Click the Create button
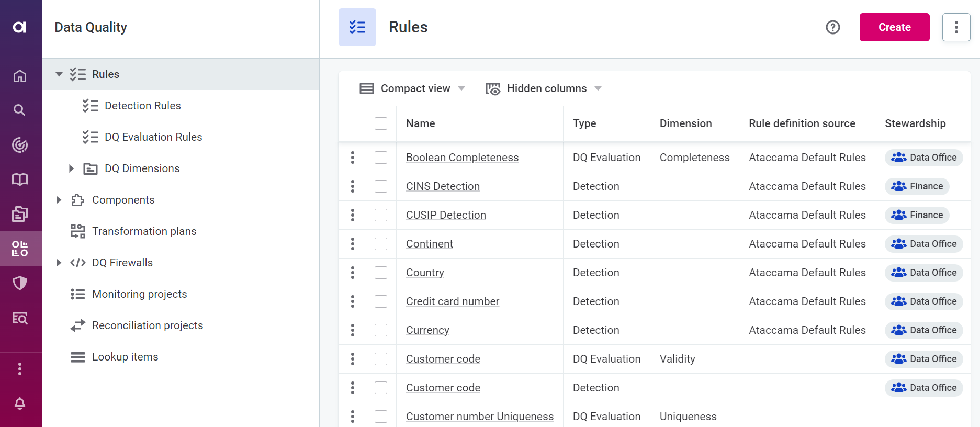The width and height of the screenshot is (980, 427). [894, 27]
